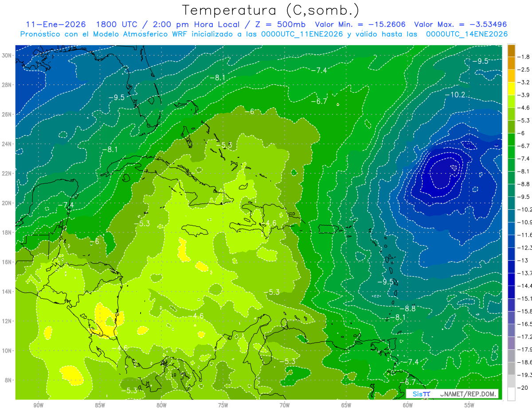Select the "Valor Max. = -3.53496" readout
This screenshot has height=411, width=532.
460,24
